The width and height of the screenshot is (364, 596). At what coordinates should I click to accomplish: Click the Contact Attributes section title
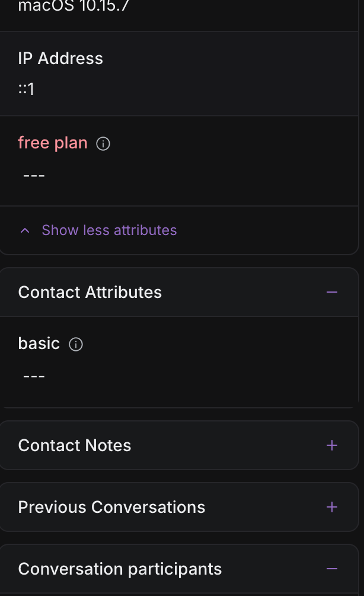[90, 292]
